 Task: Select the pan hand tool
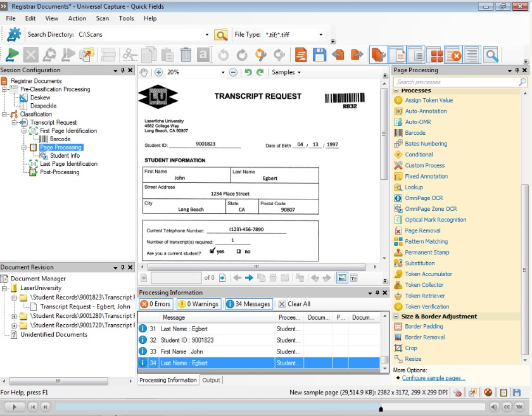pos(144,72)
